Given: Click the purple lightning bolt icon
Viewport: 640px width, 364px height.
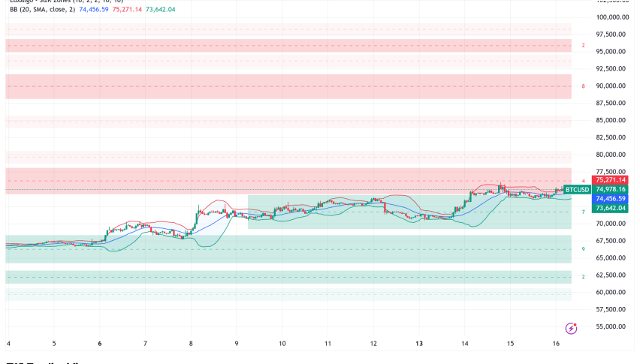Looking at the screenshot, I should point(572,328).
